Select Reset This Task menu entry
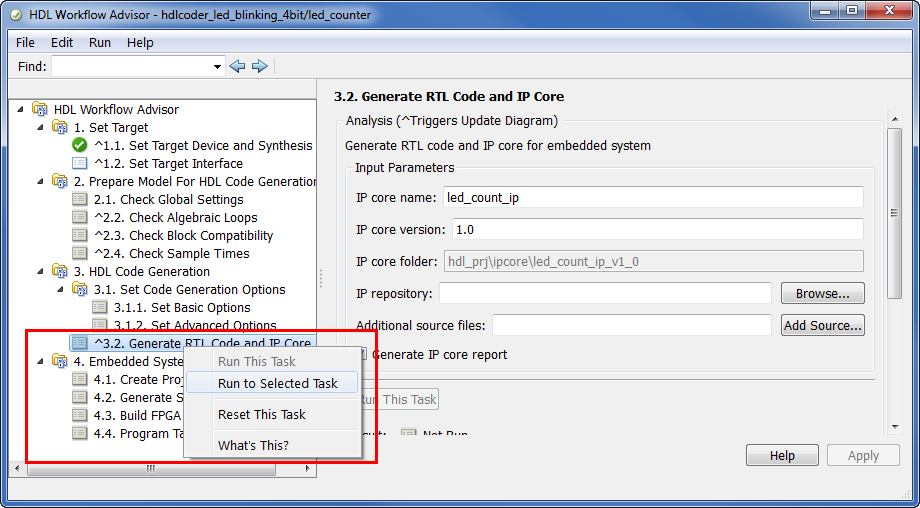Screen dimensions: 920x508 click(x=261, y=414)
